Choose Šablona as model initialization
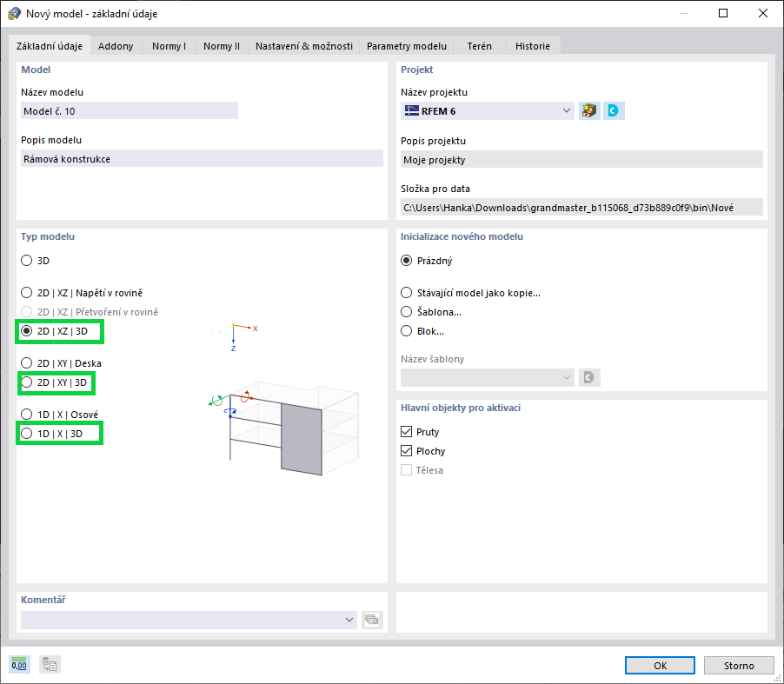Screen dimensions: 784x684 (x=406, y=313)
